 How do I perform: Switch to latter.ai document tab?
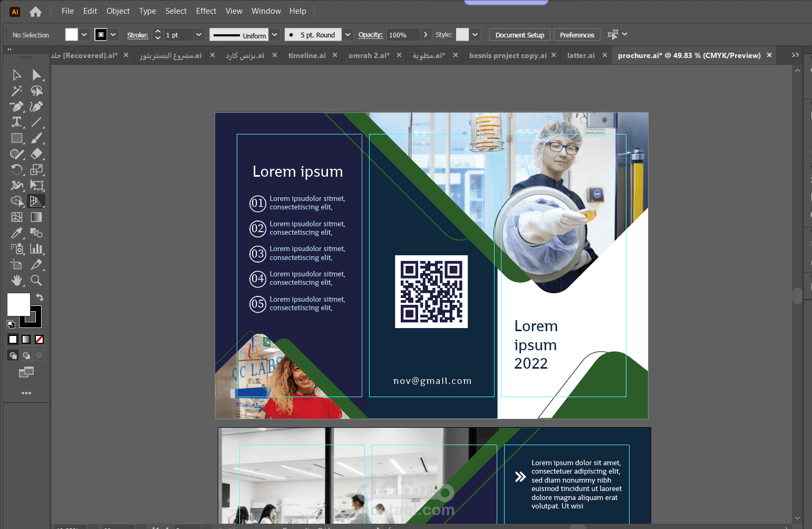point(581,55)
